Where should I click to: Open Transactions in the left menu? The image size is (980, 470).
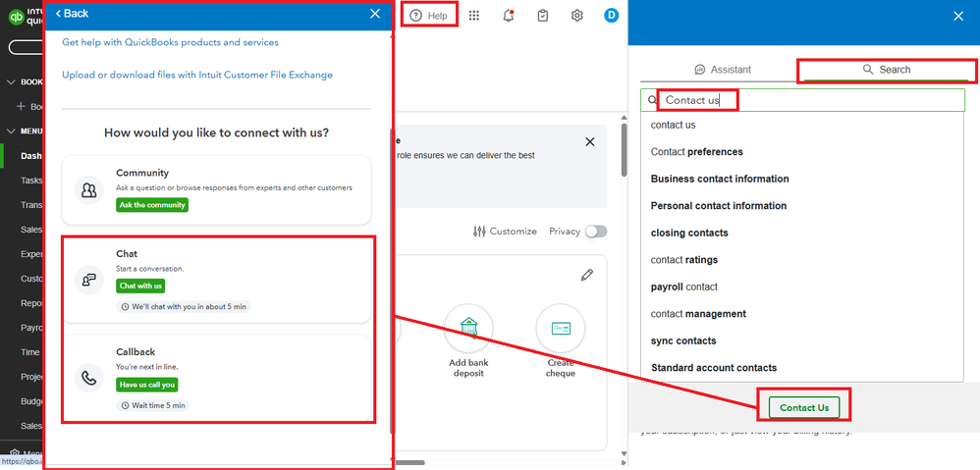[x=31, y=205]
